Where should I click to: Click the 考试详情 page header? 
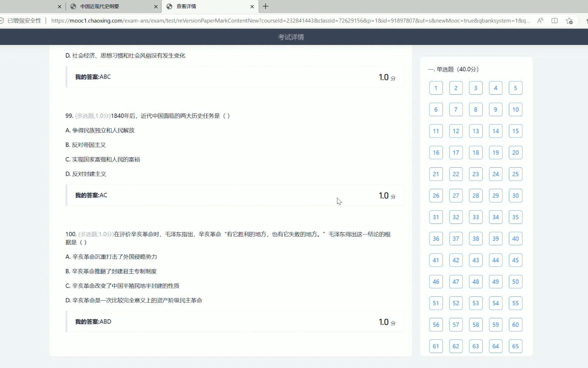pyautogui.click(x=291, y=37)
